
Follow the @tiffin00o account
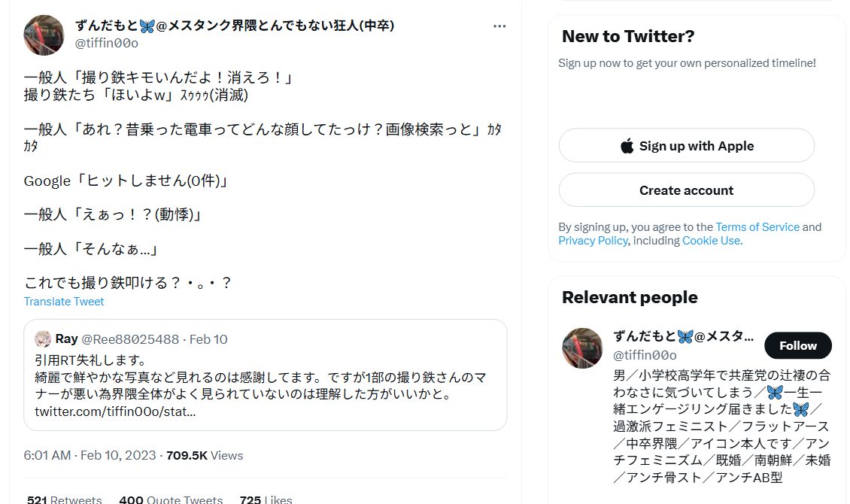[797, 346]
